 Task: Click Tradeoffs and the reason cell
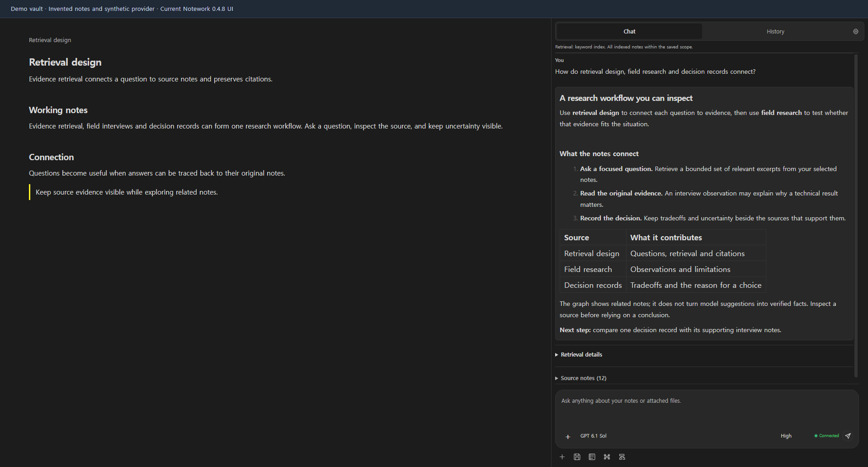tap(696, 285)
